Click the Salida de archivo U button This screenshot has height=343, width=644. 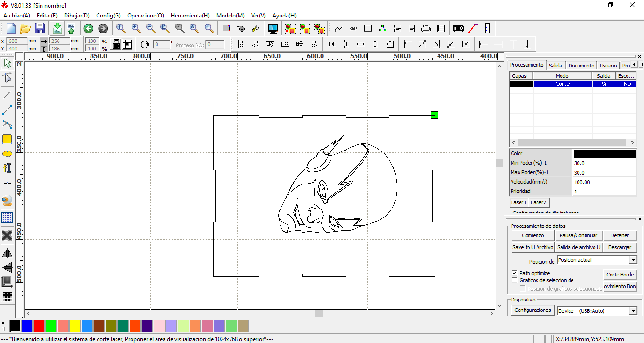(x=578, y=247)
